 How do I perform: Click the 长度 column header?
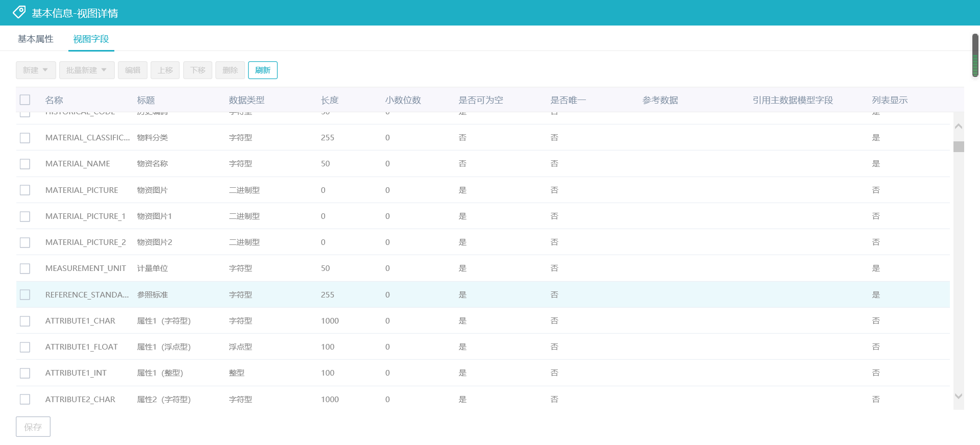pos(330,100)
